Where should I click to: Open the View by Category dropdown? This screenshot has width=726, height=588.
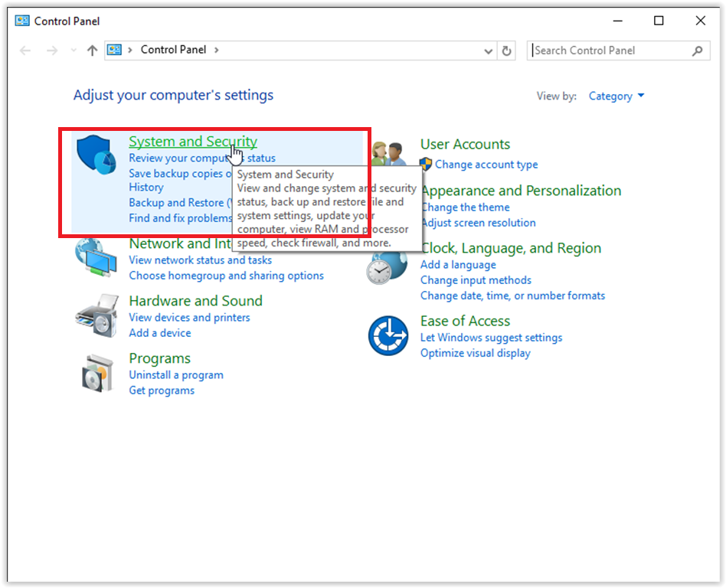(x=616, y=96)
